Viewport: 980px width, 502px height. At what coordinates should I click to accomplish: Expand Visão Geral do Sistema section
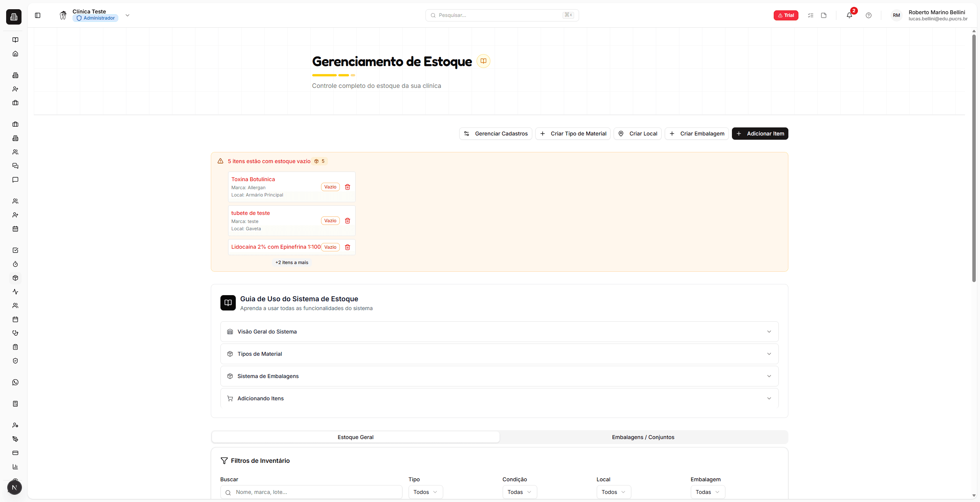coord(499,332)
